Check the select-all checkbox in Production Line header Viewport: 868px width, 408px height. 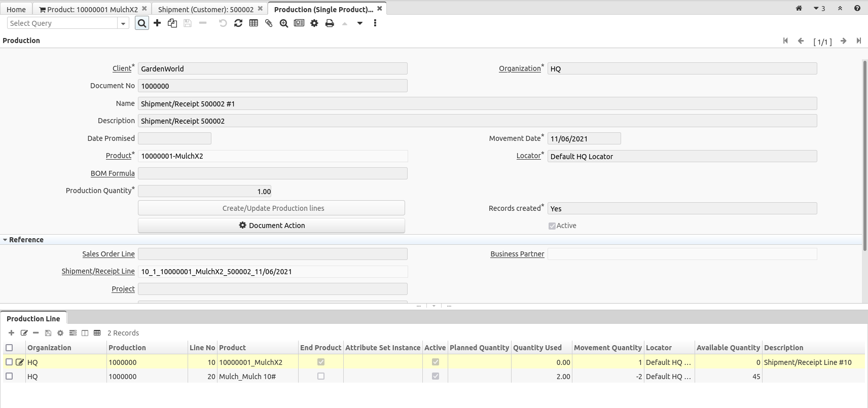tap(9, 348)
